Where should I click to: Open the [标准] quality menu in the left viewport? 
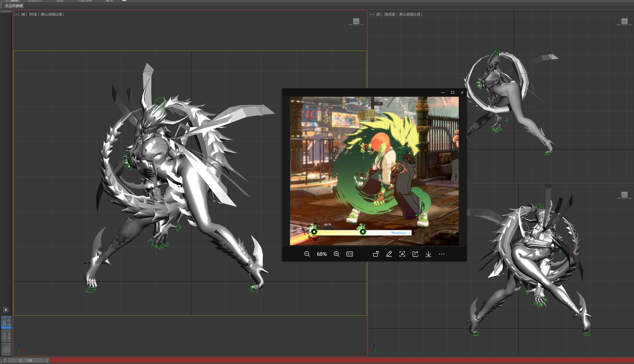[x=34, y=15]
